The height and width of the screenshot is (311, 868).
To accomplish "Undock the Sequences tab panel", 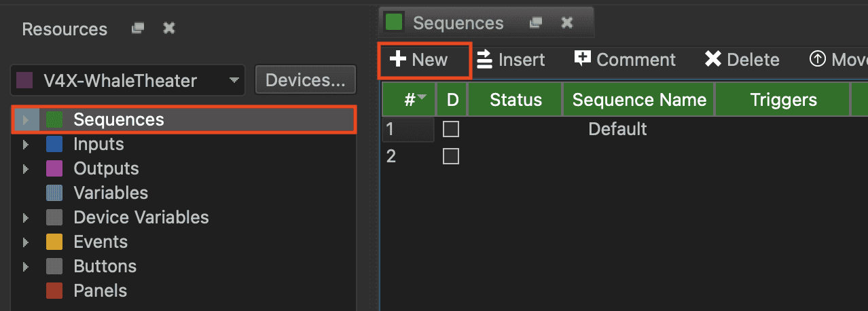I will (x=536, y=22).
